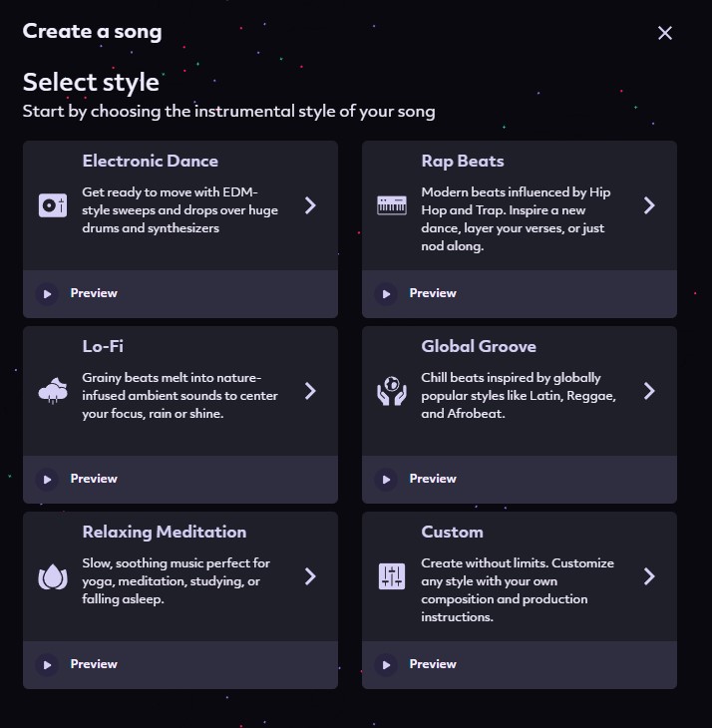
Task: Play the Rap Beats preview
Action: coord(386,294)
